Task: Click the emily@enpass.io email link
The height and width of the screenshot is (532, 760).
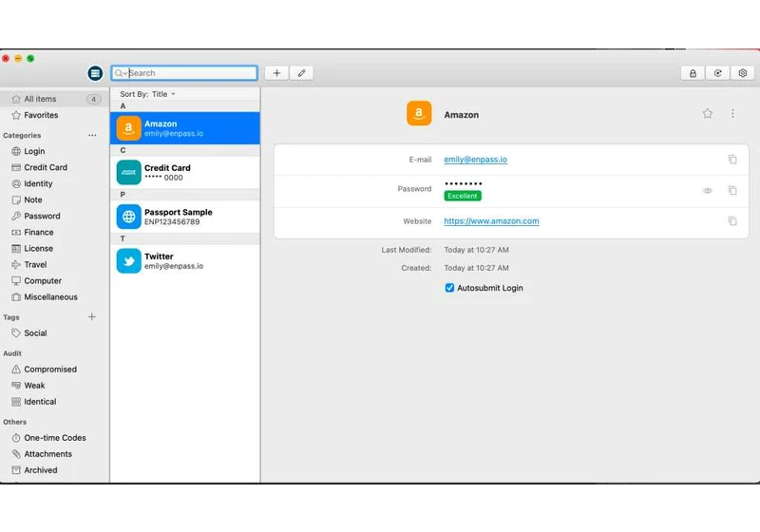Action: pos(476,160)
